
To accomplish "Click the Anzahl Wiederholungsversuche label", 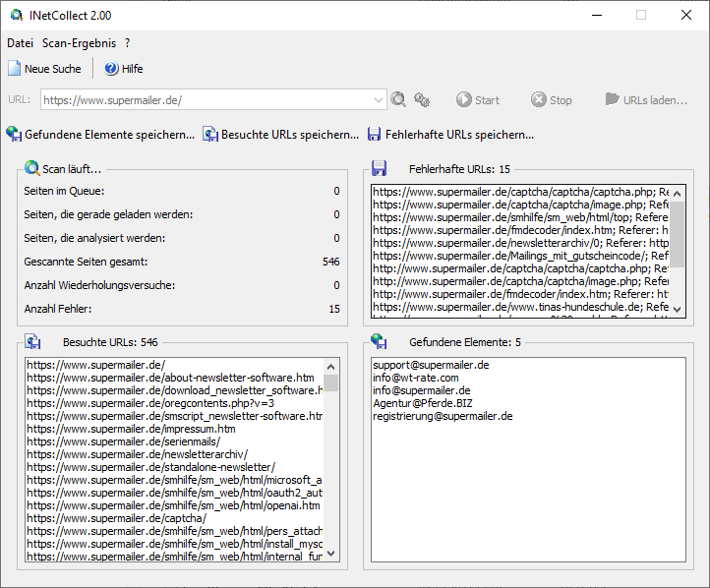I will pyautogui.click(x=99, y=285).
